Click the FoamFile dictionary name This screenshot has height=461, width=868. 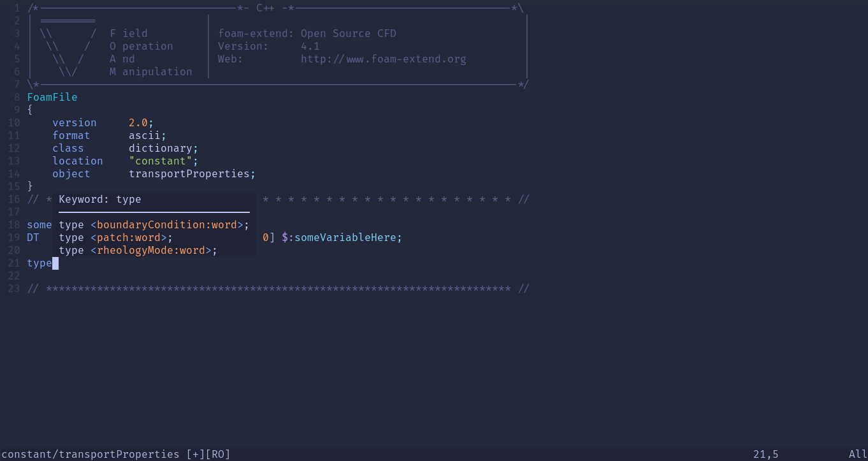(x=52, y=97)
